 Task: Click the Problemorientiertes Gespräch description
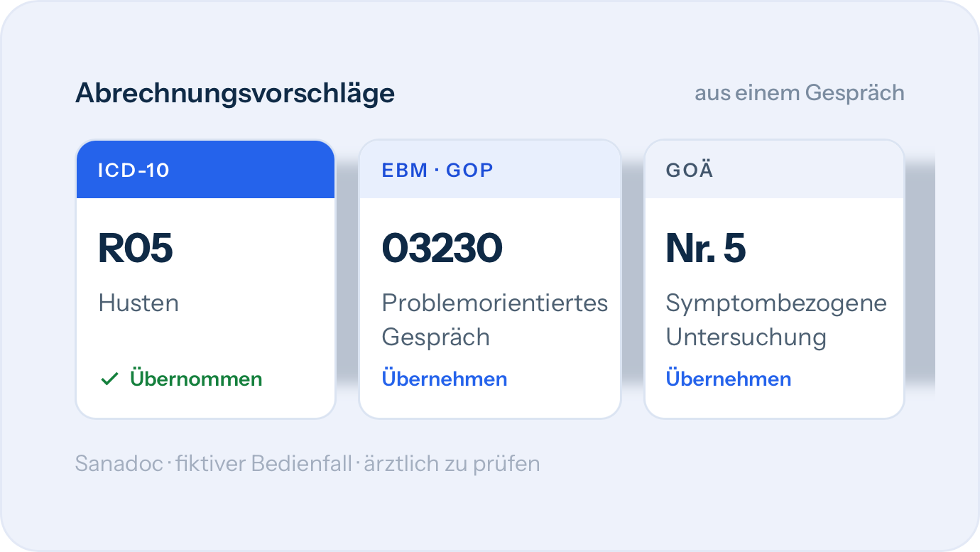point(495,320)
